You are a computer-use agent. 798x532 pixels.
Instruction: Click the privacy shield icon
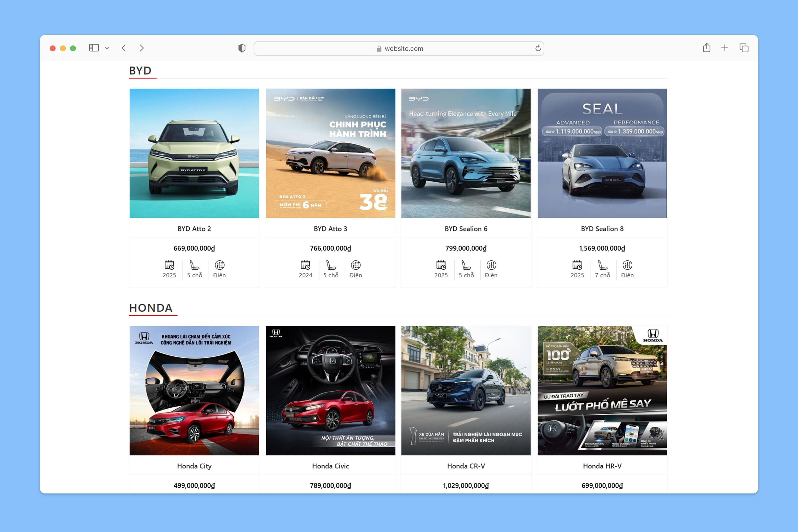click(242, 48)
